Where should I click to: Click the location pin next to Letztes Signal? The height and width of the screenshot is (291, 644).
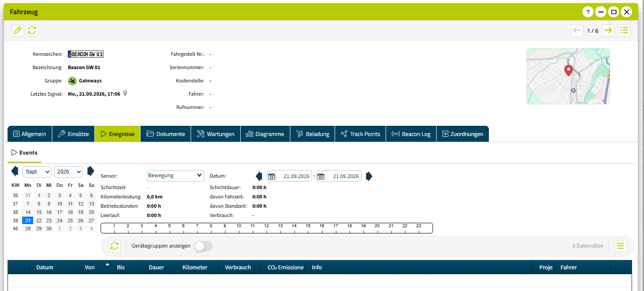click(x=125, y=93)
